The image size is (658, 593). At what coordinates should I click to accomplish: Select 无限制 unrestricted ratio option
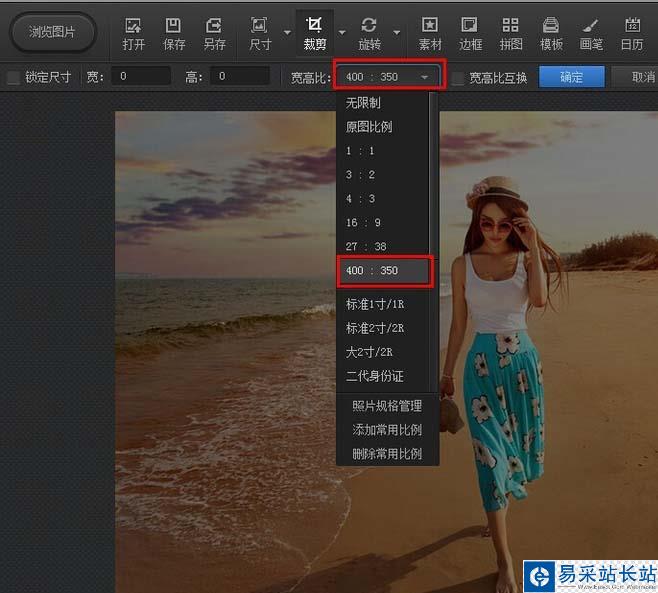383,103
